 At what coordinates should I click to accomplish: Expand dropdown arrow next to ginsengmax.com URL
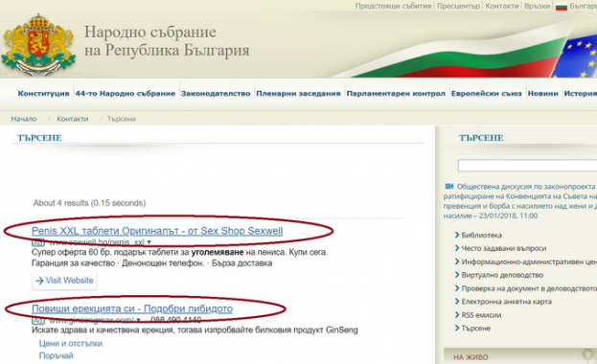click(139, 320)
